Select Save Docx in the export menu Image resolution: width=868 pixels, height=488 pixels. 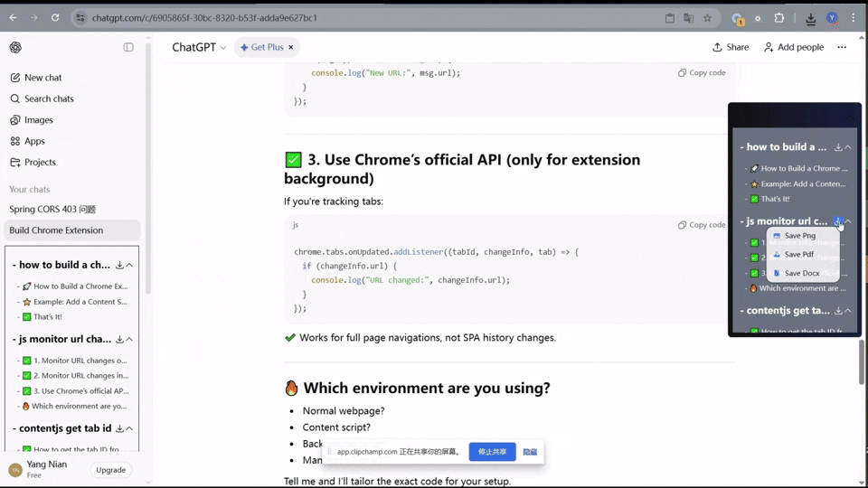(x=801, y=273)
